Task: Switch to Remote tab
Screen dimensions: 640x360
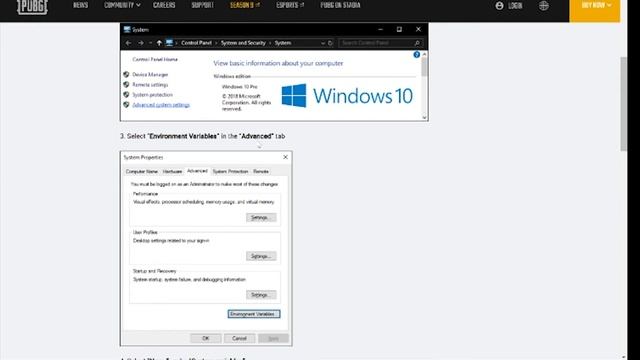Action: click(261, 171)
